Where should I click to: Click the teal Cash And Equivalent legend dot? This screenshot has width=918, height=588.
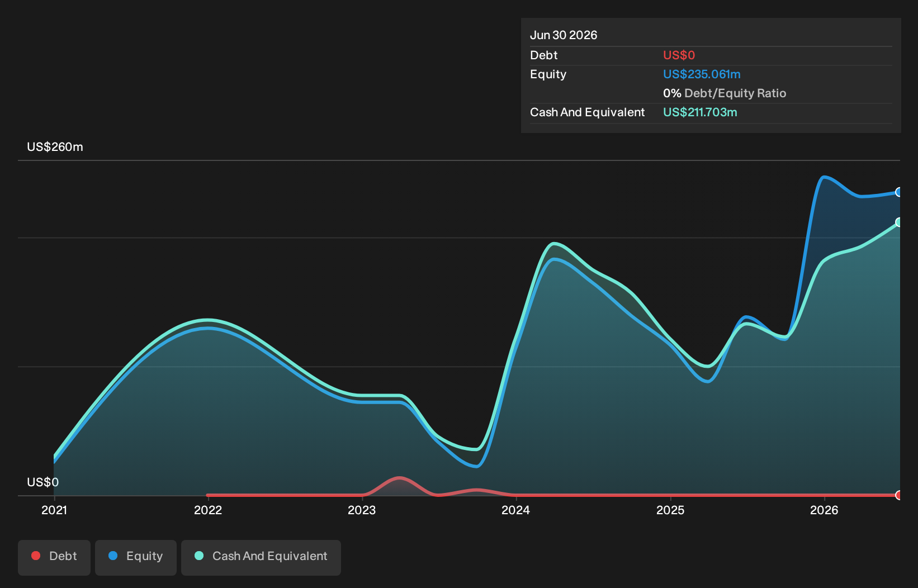pyautogui.click(x=199, y=556)
